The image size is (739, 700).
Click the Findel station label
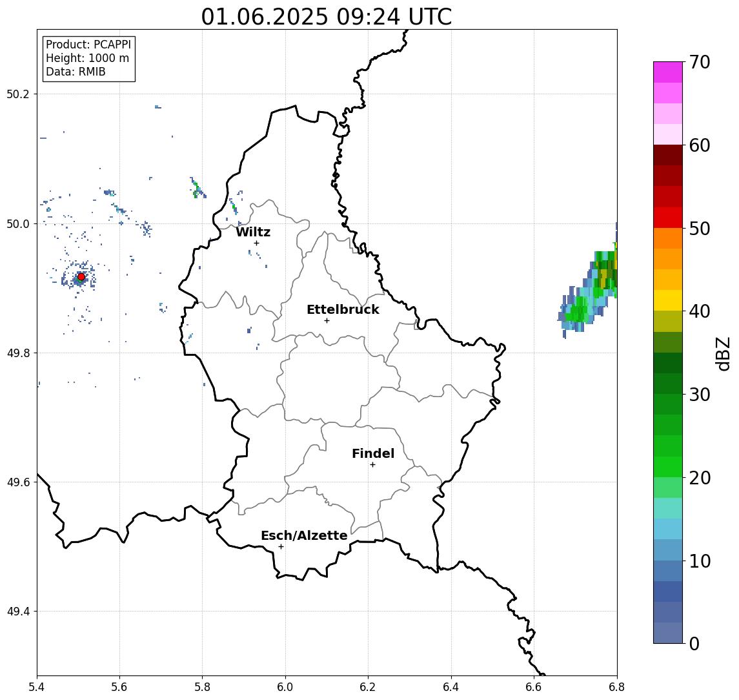373,453
